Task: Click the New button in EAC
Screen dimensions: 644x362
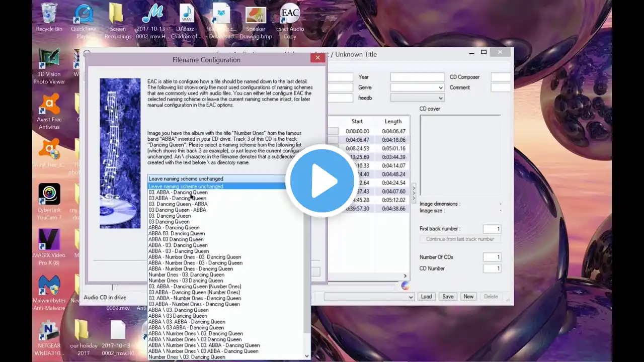Action: click(468, 297)
